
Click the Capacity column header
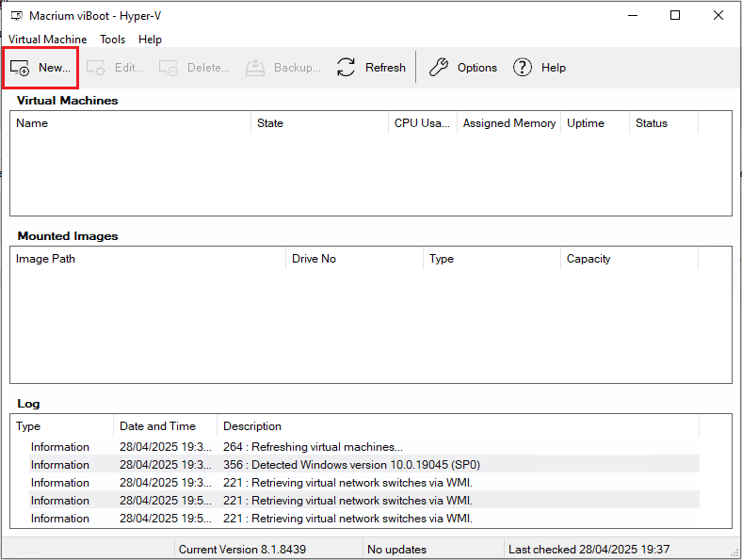point(589,259)
